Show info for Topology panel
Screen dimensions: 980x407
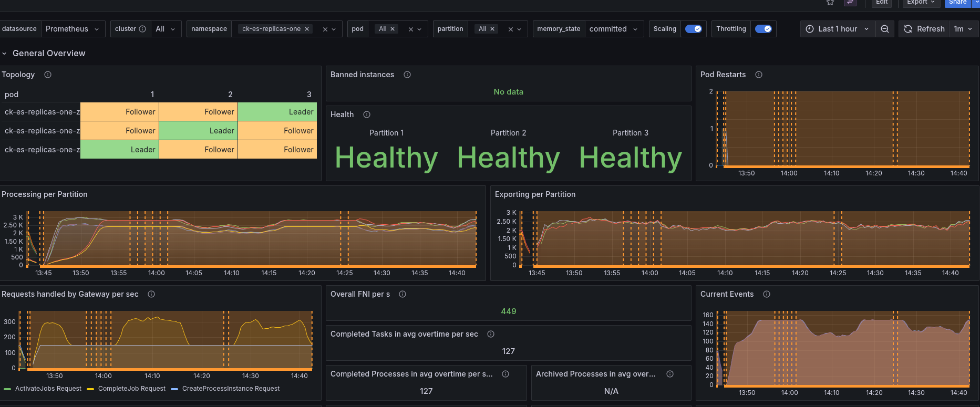(48, 75)
